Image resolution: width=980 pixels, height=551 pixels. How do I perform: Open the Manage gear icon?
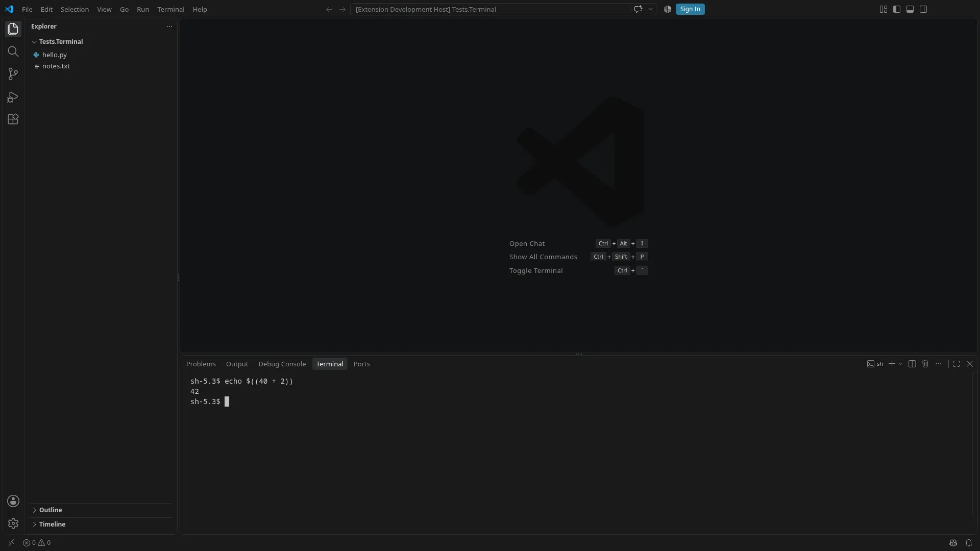13,523
